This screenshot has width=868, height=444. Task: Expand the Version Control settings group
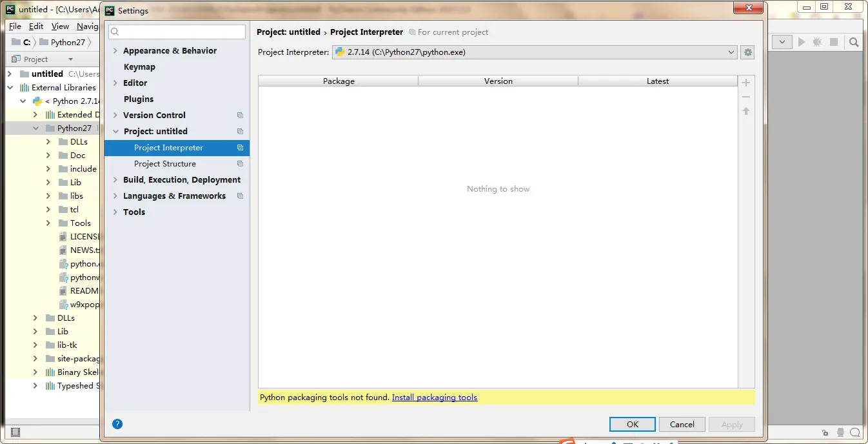coord(115,116)
